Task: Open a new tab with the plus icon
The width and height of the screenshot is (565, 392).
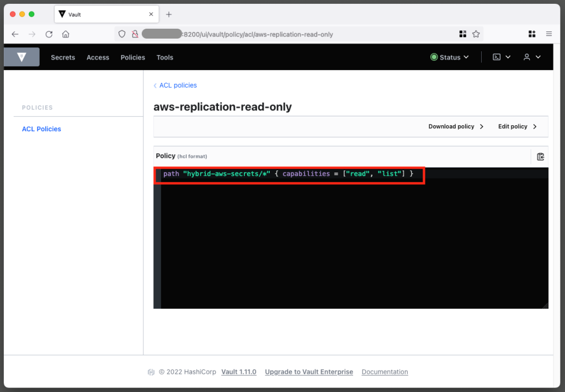Action: coord(168,14)
